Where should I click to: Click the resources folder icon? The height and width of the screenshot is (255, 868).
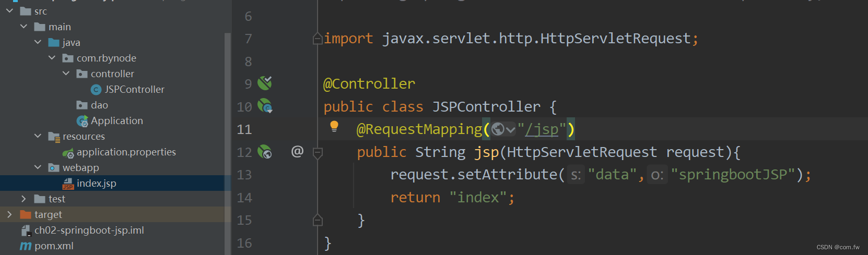(x=54, y=137)
